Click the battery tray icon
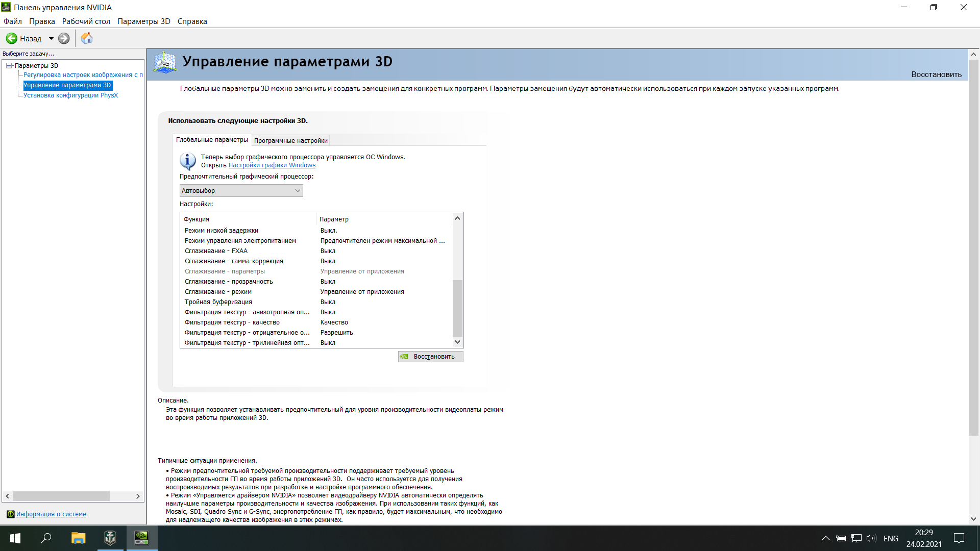Screen dimensions: 980x551 pos(841,538)
